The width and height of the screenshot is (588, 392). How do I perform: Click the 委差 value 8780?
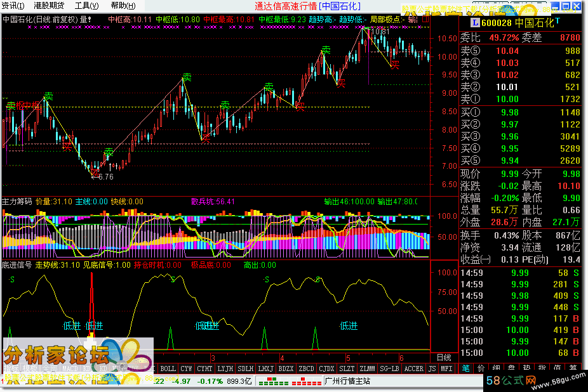(x=570, y=37)
